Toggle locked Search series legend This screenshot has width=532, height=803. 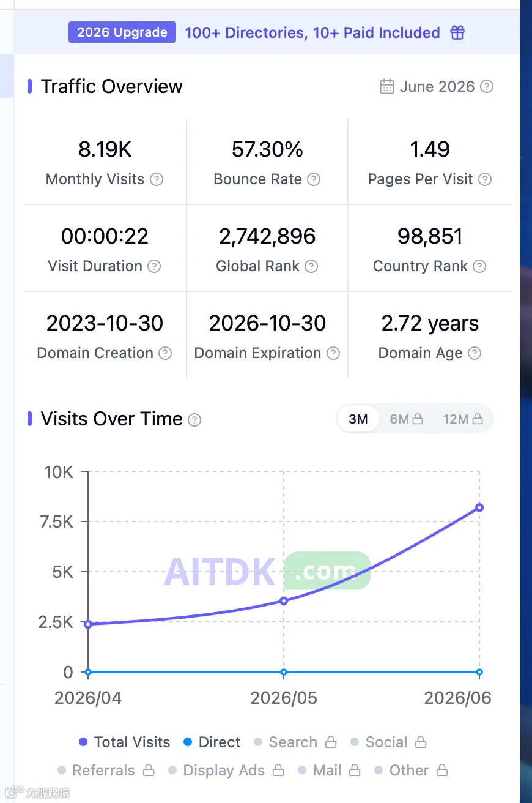[x=295, y=742]
